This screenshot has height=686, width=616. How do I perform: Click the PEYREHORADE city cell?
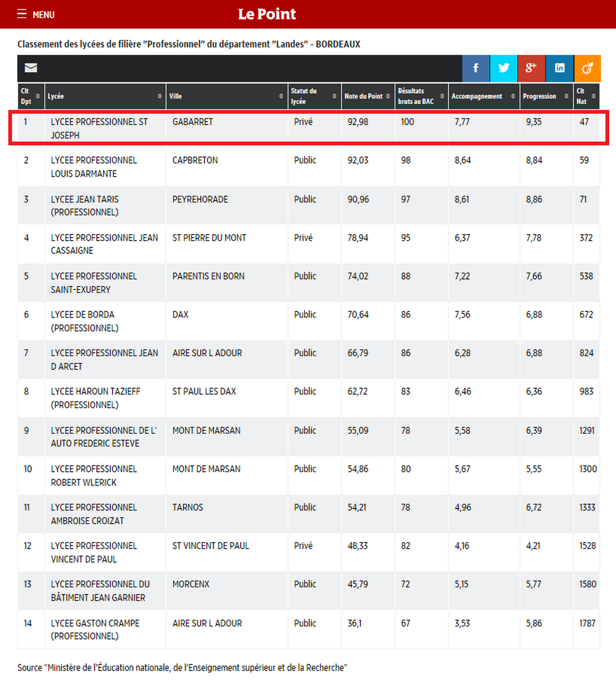[200, 199]
